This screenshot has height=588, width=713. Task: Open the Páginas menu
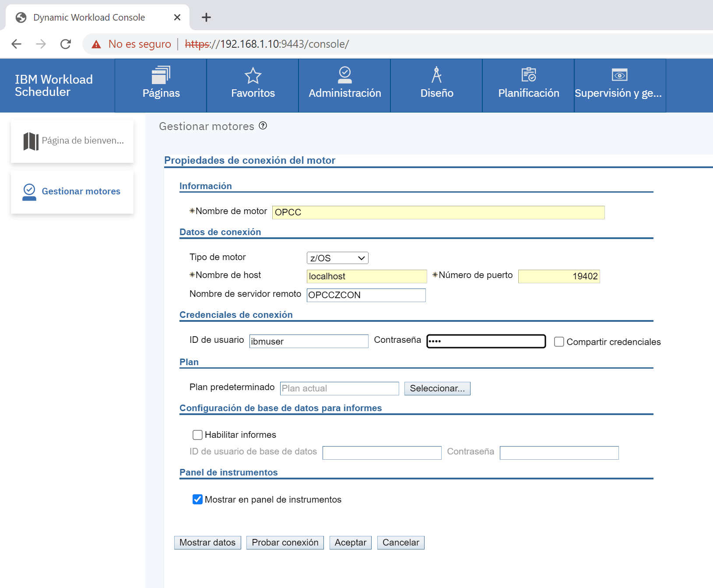[x=161, y=85]
